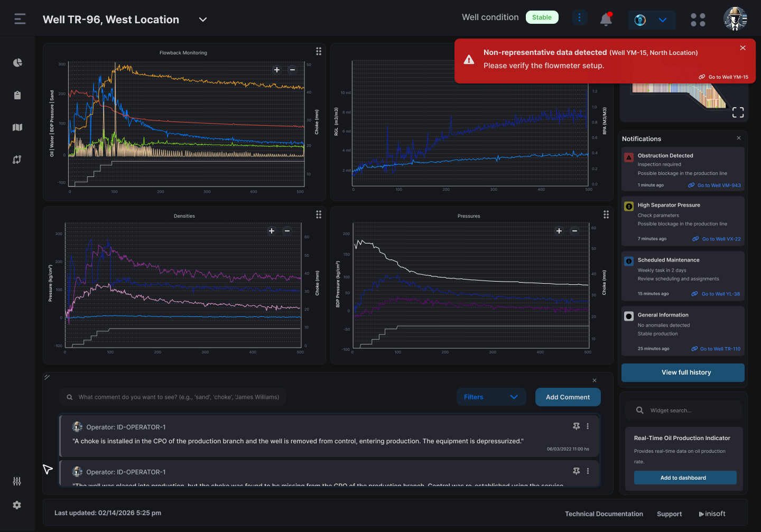The width and height of the screenshot is (761, 532).
Task: Open the gear settings sidebar icon
Action: 17,505
